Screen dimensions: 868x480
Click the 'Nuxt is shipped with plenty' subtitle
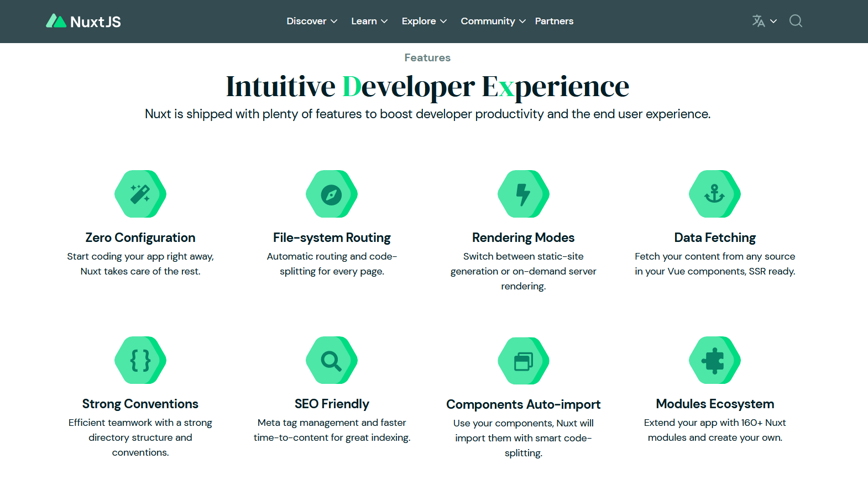coord(427,114)
